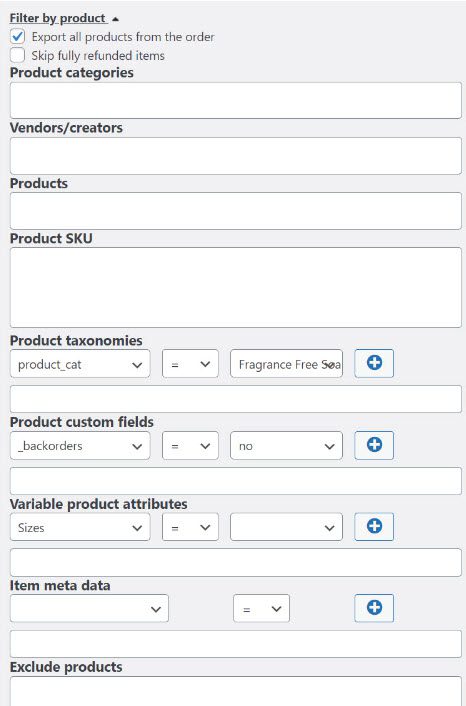466x706 pixels.
Task: Add variable product attributes filter plus icon
Action: pos(374,526)
